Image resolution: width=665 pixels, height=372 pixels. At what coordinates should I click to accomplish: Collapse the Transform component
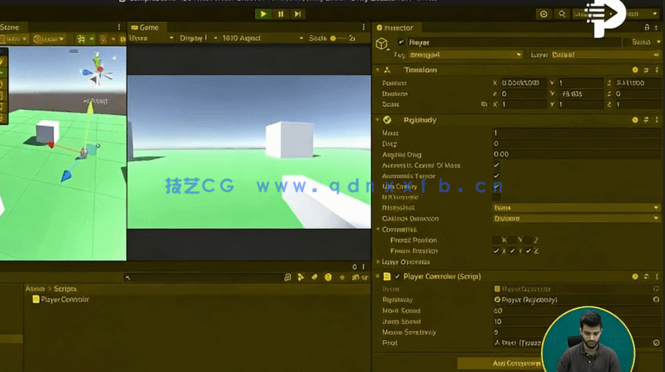click(x=377, y=70)
